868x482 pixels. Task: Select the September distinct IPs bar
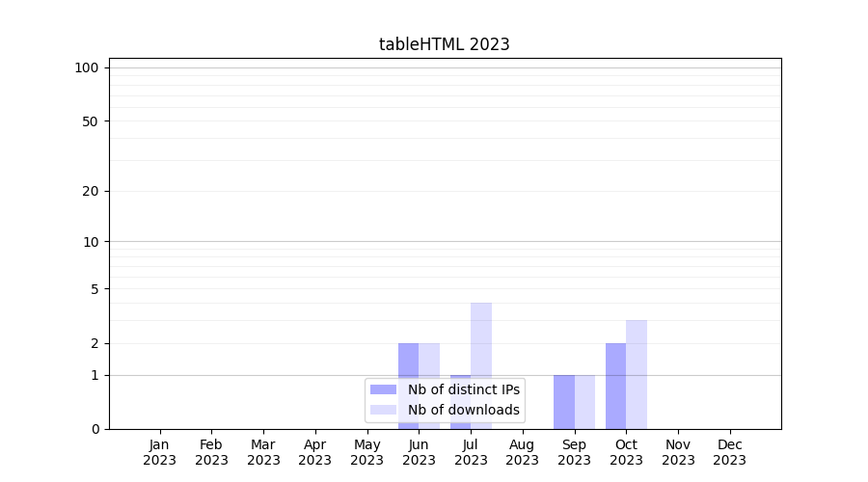point(563,402)
